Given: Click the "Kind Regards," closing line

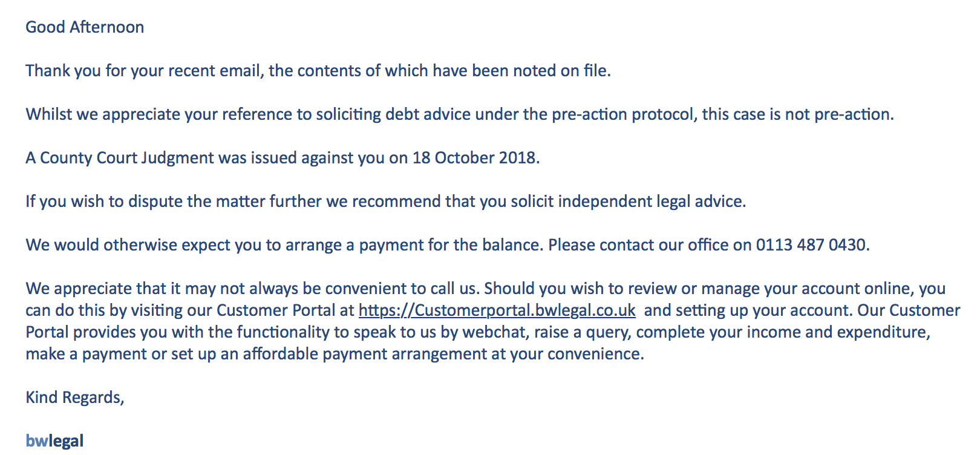Looking at the screenshot, I should point(74,398).
